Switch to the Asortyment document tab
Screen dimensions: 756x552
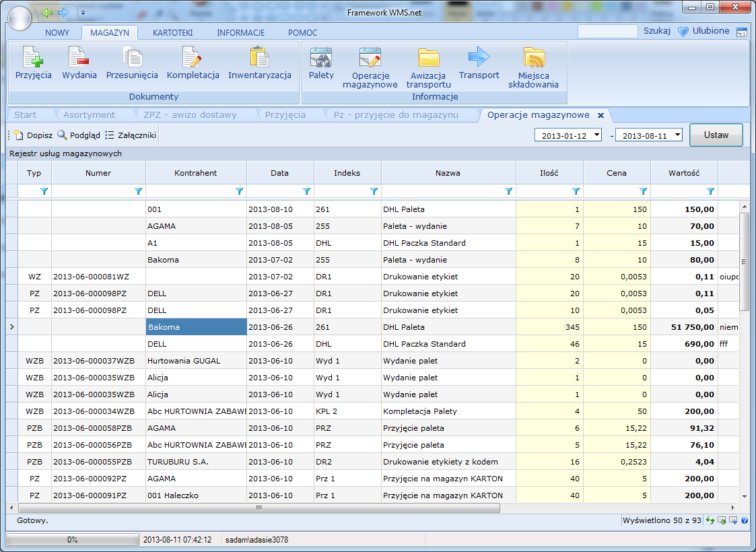point(89,114)
